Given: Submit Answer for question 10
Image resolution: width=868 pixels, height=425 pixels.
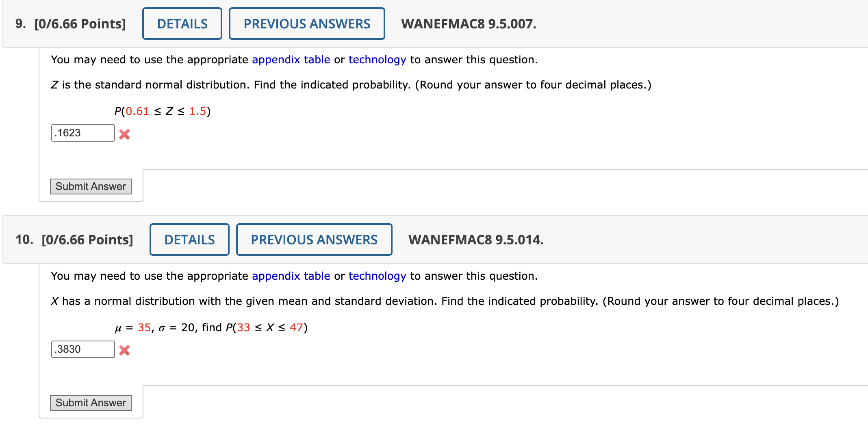Looking at the screenshot, I should (90, 403).
